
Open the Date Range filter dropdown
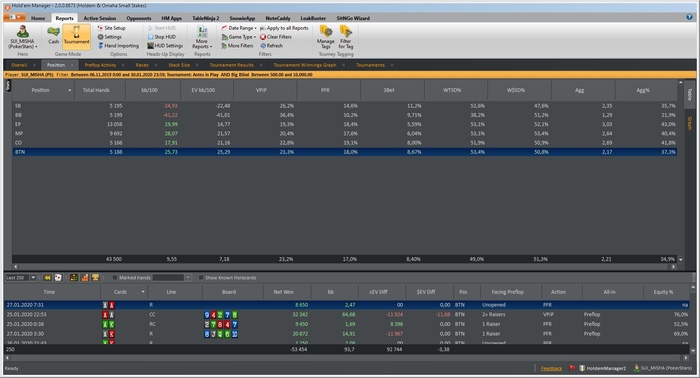(x=239, y=28)
